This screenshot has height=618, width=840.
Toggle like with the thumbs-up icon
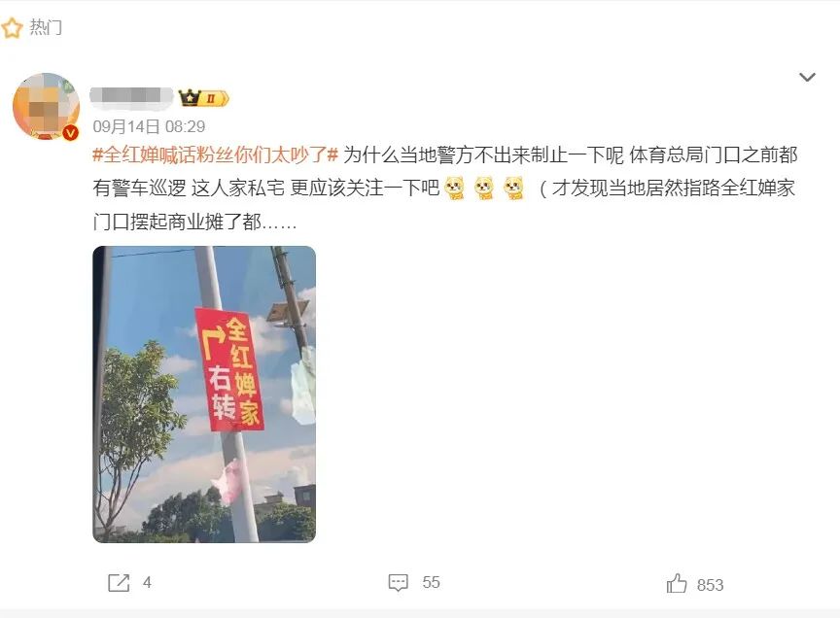coord(677,583)
